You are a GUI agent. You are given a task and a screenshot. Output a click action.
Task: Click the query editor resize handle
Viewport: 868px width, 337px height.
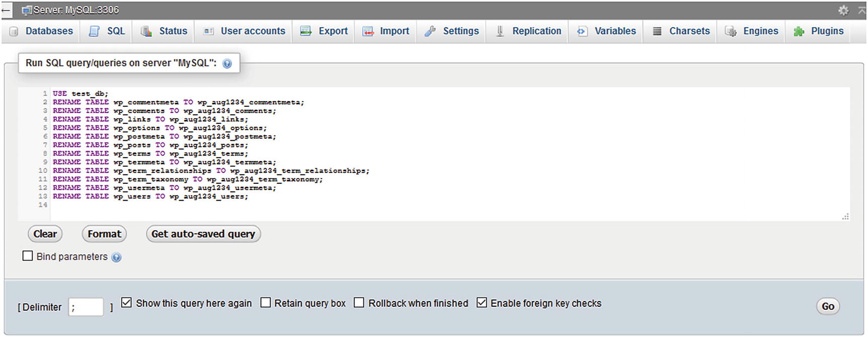tap(845, 217)
